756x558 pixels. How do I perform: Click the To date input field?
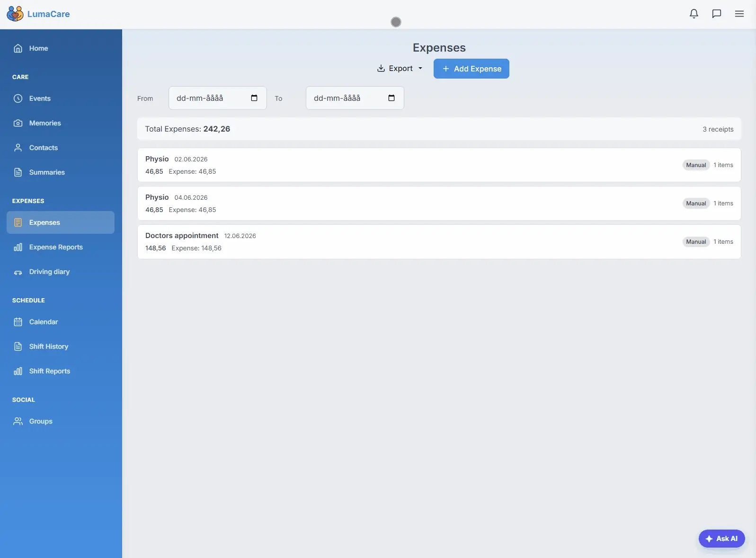(x=355, y=98)
